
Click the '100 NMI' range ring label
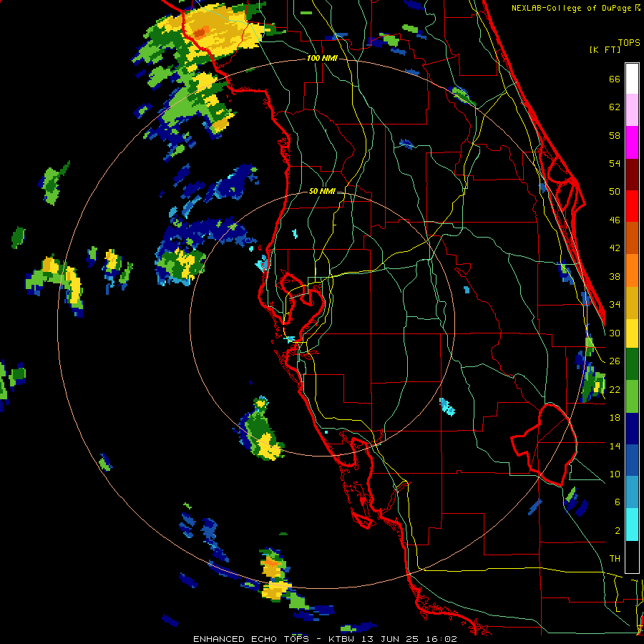(322, 59)
